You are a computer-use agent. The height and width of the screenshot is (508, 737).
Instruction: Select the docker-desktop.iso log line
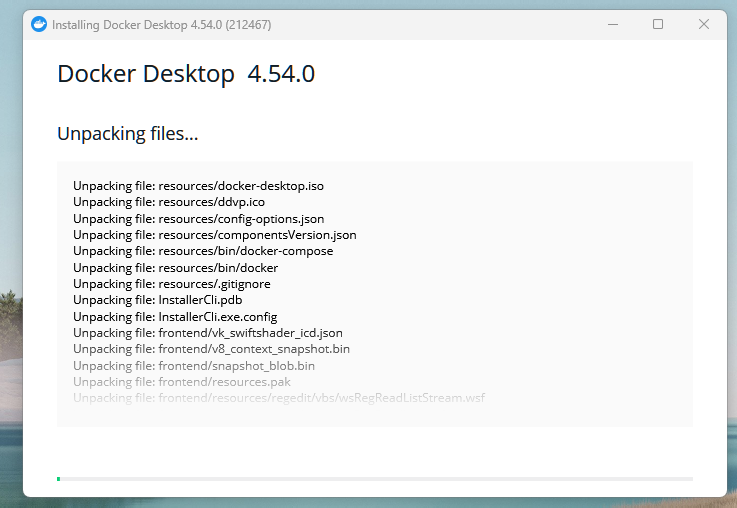coord(198,186)
